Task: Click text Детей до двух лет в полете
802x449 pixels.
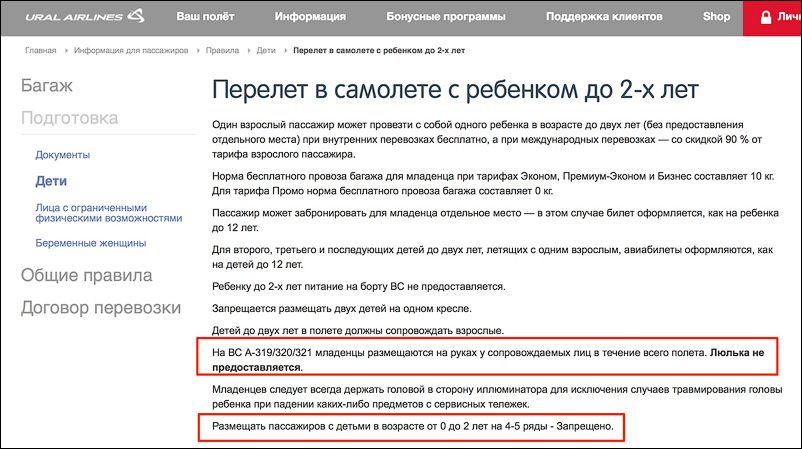Action: point(358,331)
